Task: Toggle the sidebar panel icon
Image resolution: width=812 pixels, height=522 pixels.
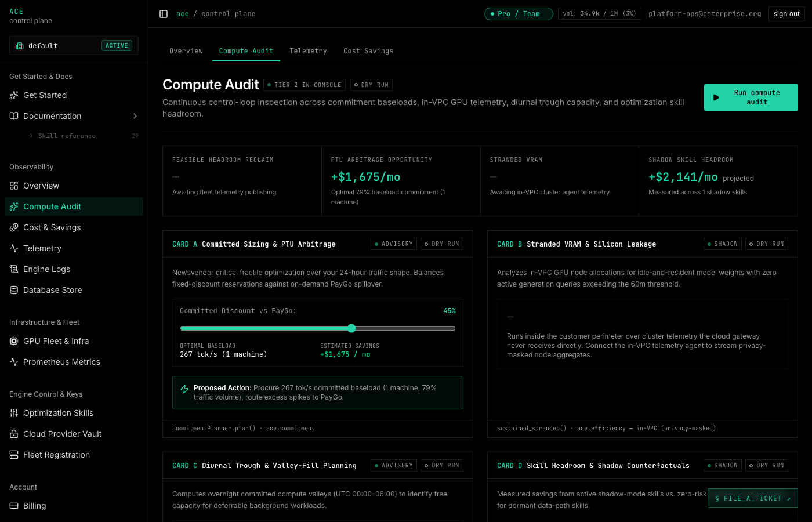Action: point(164,14)
